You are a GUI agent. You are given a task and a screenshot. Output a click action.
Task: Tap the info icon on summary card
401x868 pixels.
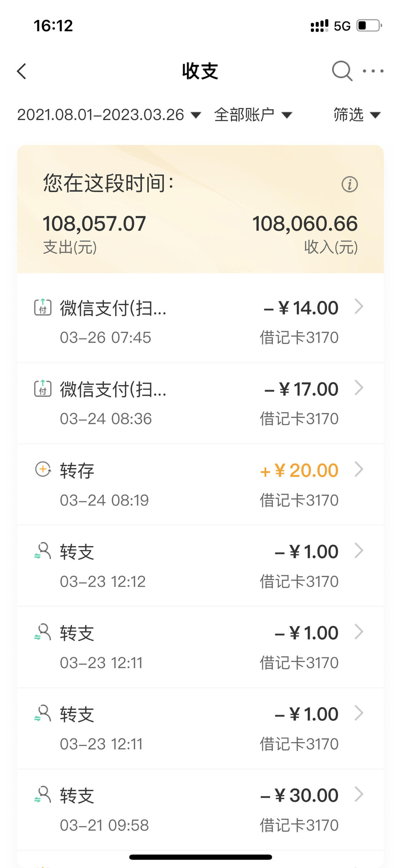click(349, 184)
